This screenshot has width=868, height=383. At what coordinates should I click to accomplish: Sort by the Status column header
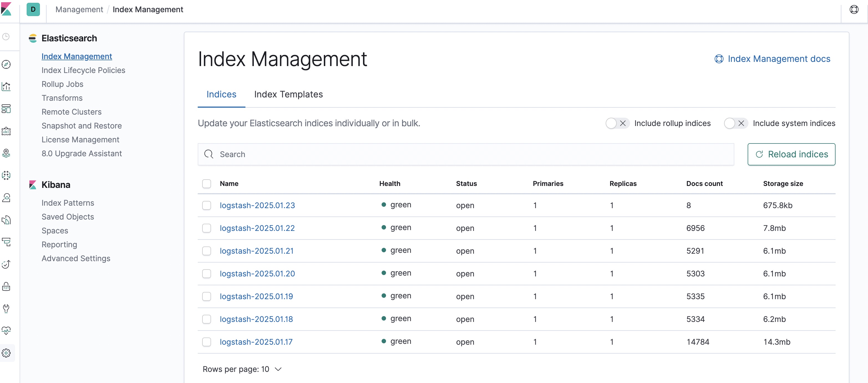466,183
